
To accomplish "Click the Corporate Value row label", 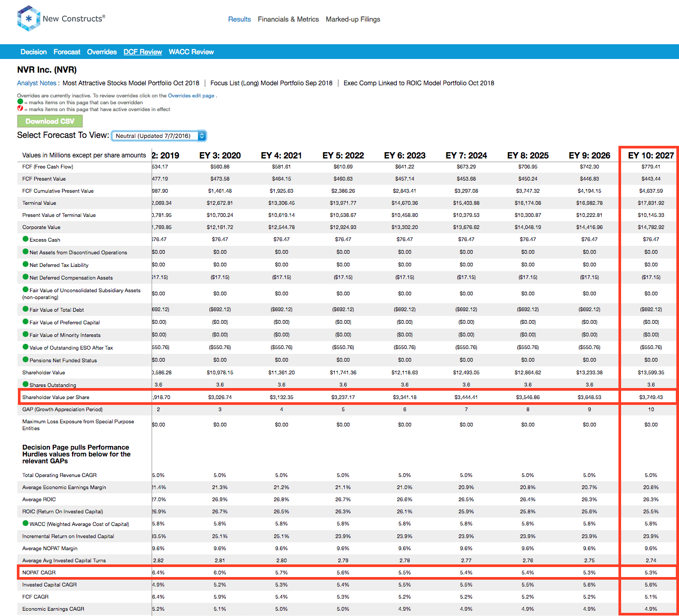I will 41,227.
